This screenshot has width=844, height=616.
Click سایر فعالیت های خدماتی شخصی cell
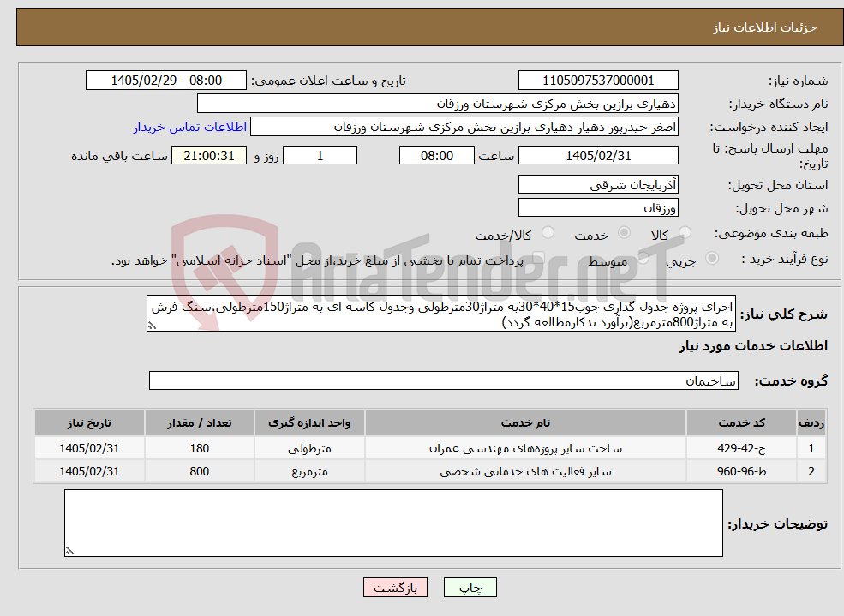pyautogui.click(x=525, y=471)
